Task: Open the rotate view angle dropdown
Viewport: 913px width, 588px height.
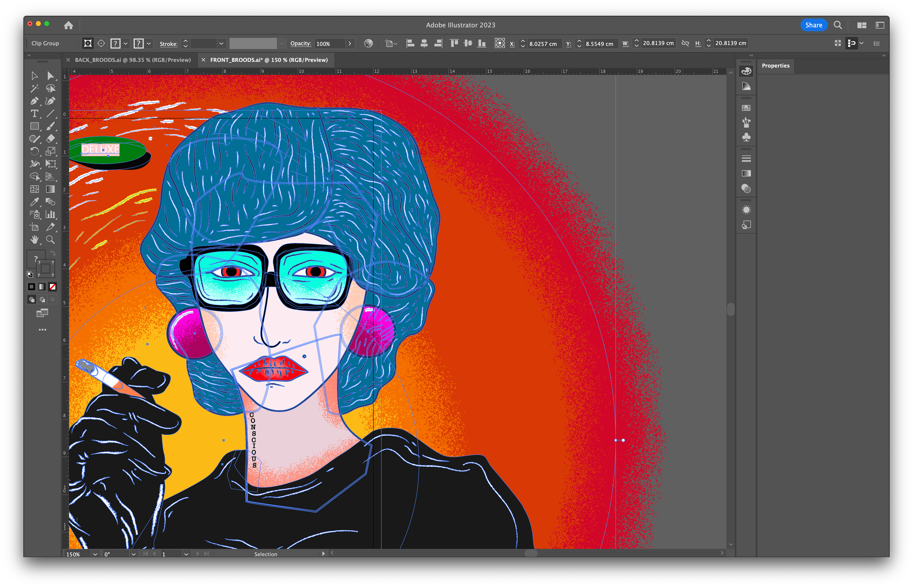Action: click(x=133, y=554)
